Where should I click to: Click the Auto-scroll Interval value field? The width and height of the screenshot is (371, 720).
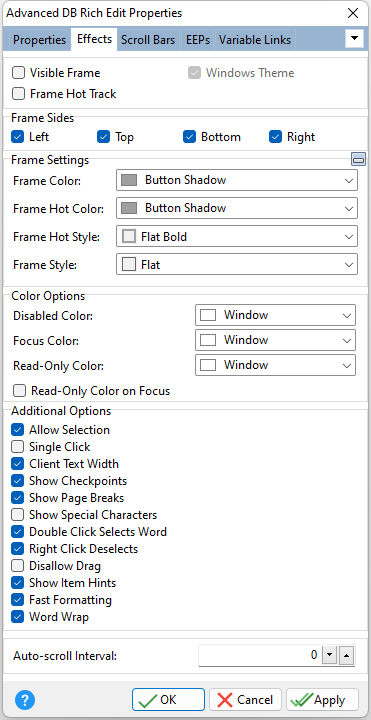pos(259,656)
